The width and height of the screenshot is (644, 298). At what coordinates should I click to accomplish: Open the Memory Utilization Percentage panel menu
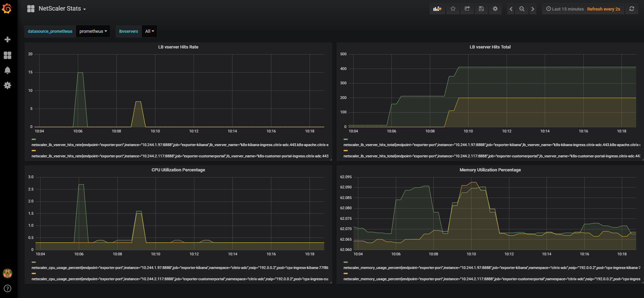point(490,170)
